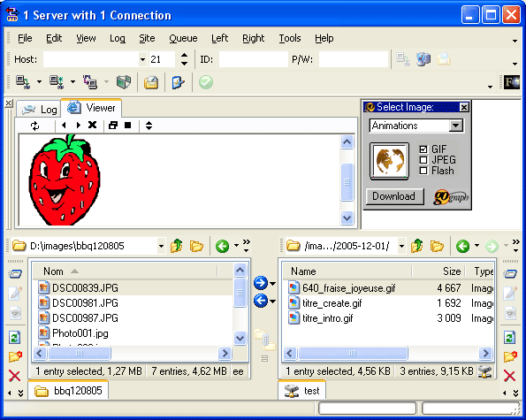This screenshot has height=420, width=526.
Task: Go back in the Viewer with the left arrow
Action: pos(64,126)
